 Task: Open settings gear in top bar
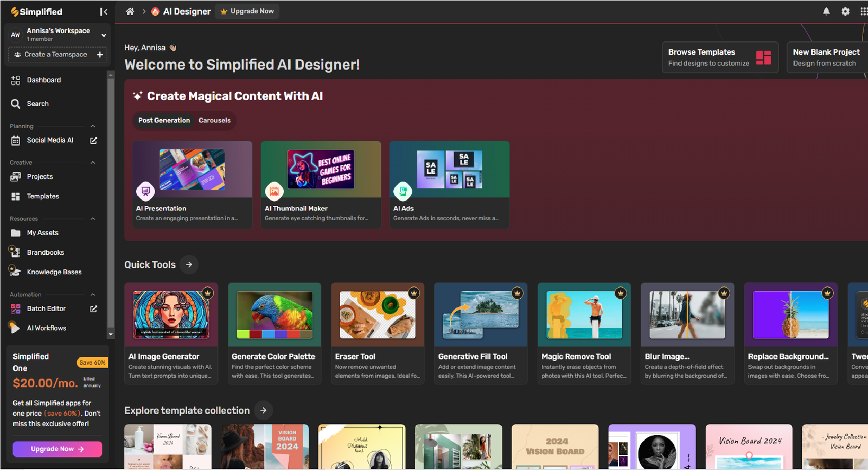point(845,11)
